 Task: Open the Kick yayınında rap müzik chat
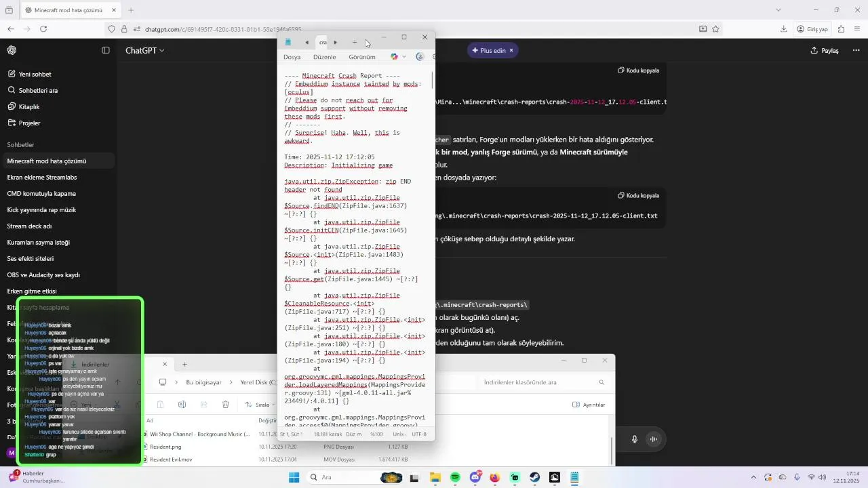[41, 210]
